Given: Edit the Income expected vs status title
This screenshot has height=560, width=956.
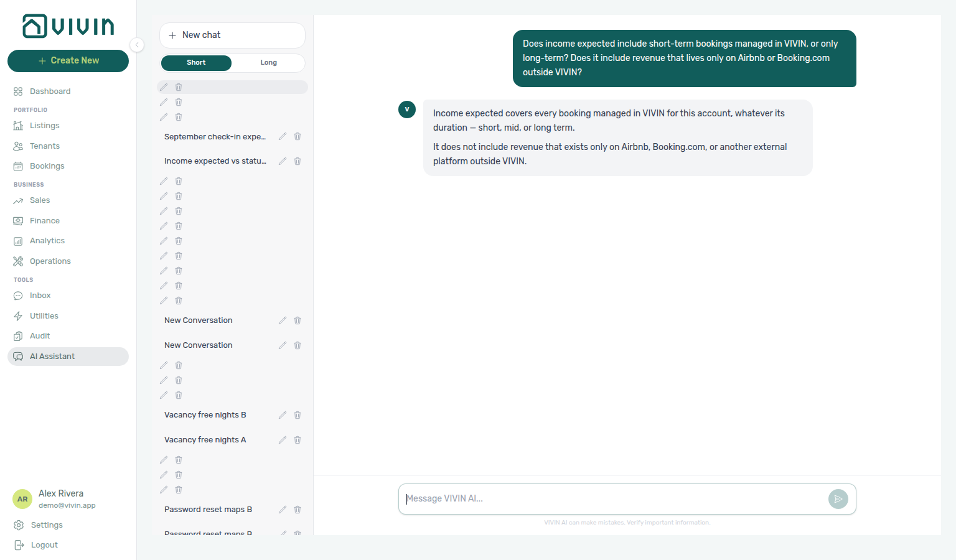Looking at the screenshot, I should point(283,161).
